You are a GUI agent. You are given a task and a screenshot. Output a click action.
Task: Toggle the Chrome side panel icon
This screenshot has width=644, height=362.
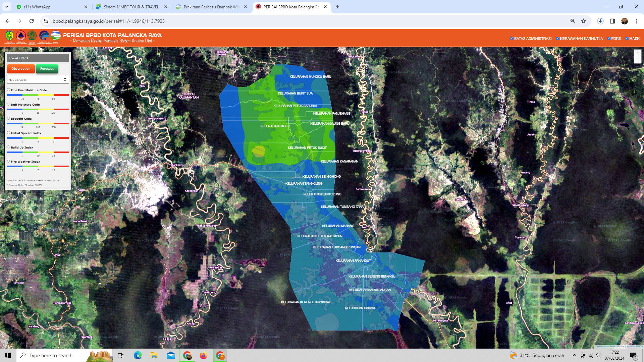click(612, 21)
